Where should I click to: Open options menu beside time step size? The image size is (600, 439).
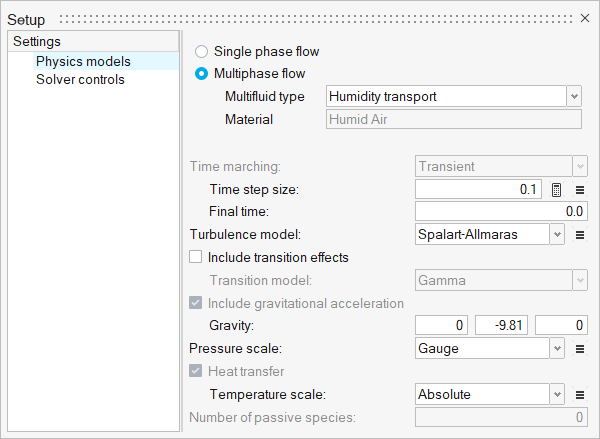coord(579,189)
